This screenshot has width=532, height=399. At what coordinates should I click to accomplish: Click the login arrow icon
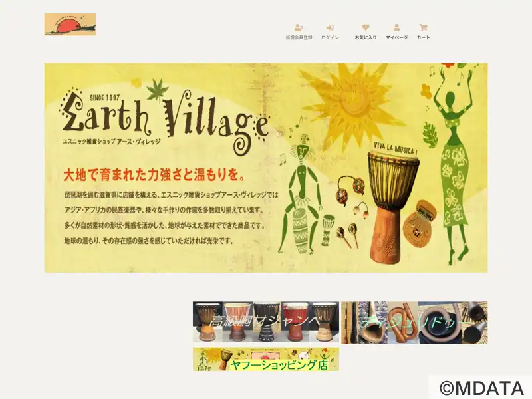coord(330,27)
